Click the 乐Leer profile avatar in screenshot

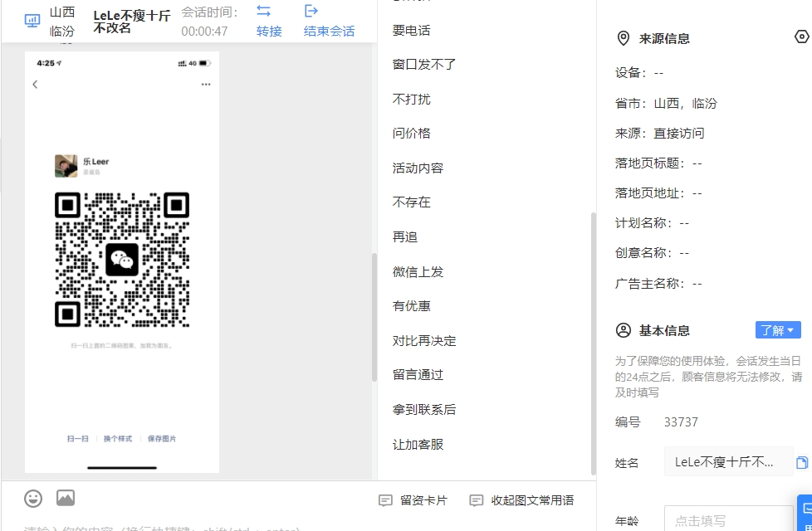click(x=66, y=166)
